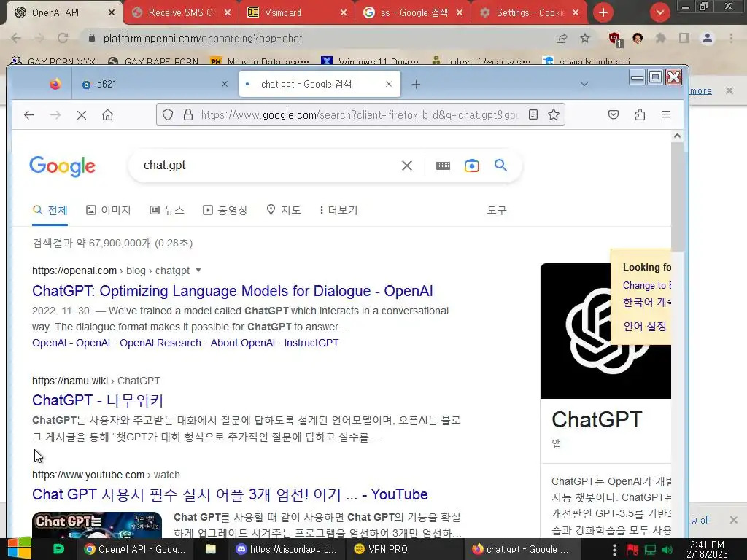Image resolution: width=747 pixels, height=560 pixels.
Task: Select 동영상 videos search tab
Action: point(225,210)
